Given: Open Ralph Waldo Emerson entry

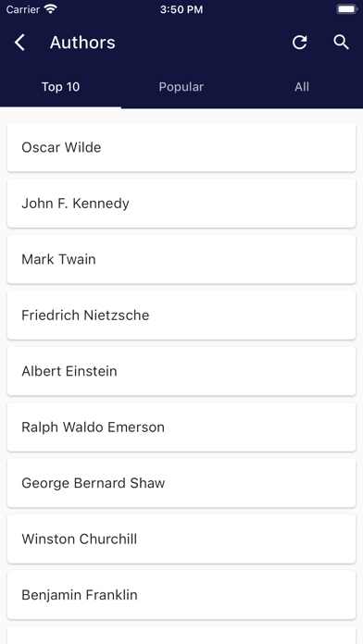Looking at the screenshot, I should [181, 427].
